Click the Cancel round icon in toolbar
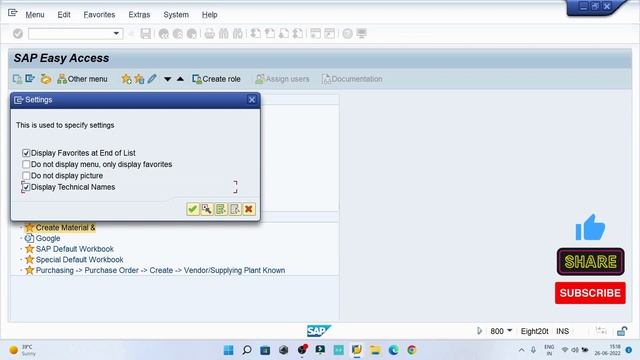Screen dimensions: 640x360 pos(191,33)
